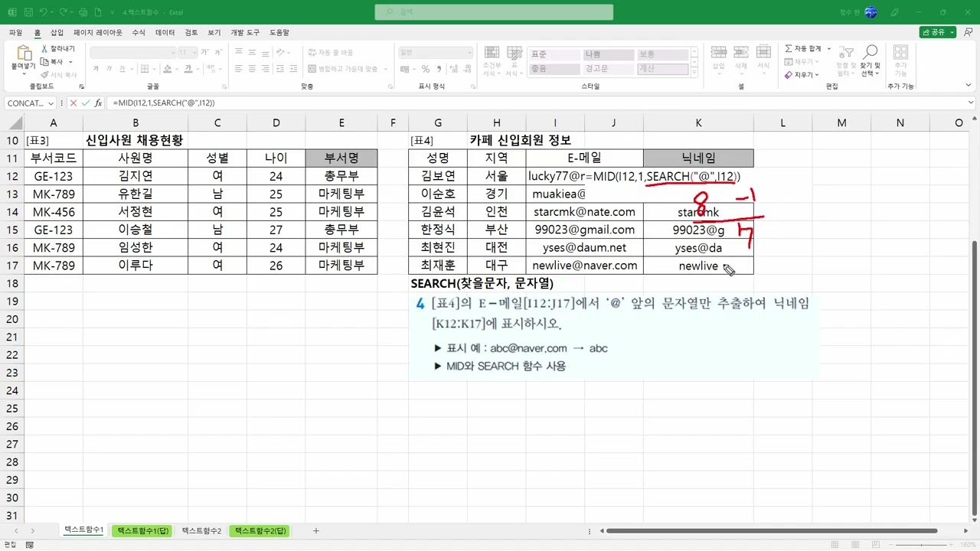Click the user profile globe avatar
The width and height of the screenshot is (980, 551).
(x=871, y=12)
